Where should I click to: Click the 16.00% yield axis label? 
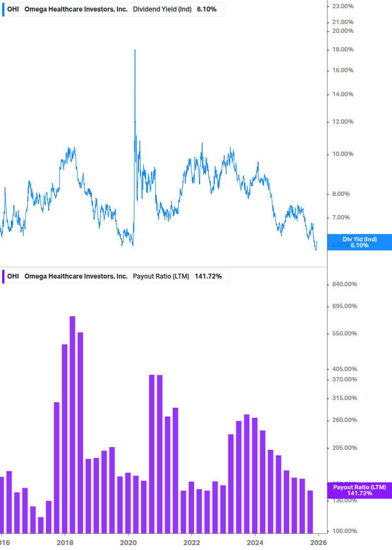pos(343,70)
